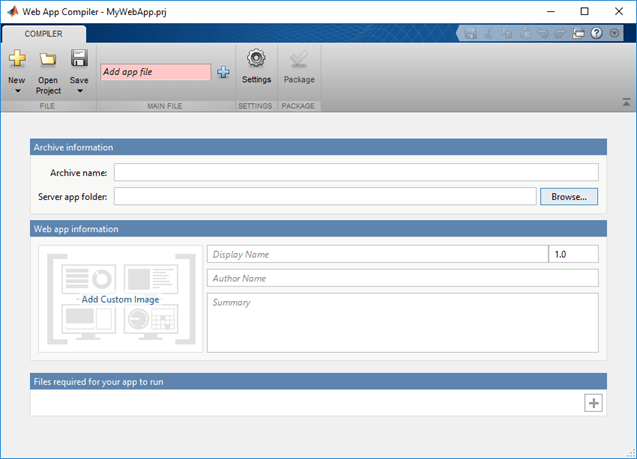637x459 pixels.
Task: Click the New project plus icon
Action: 17,58
